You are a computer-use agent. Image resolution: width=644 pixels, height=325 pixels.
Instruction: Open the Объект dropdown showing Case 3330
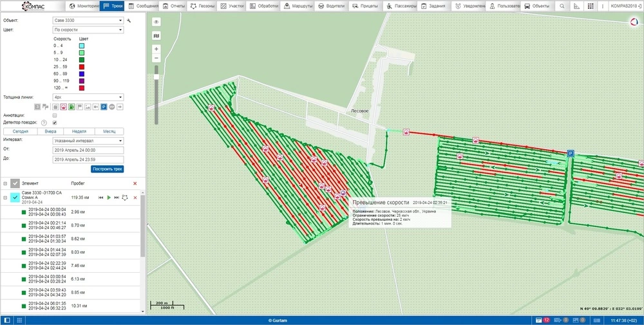[88, 21]
